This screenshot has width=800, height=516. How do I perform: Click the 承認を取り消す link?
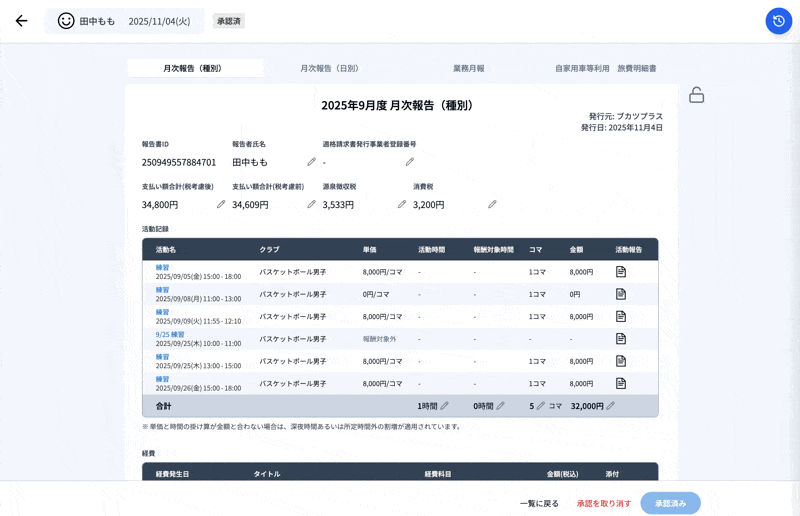pyautogui.click(x=604, y=503)
